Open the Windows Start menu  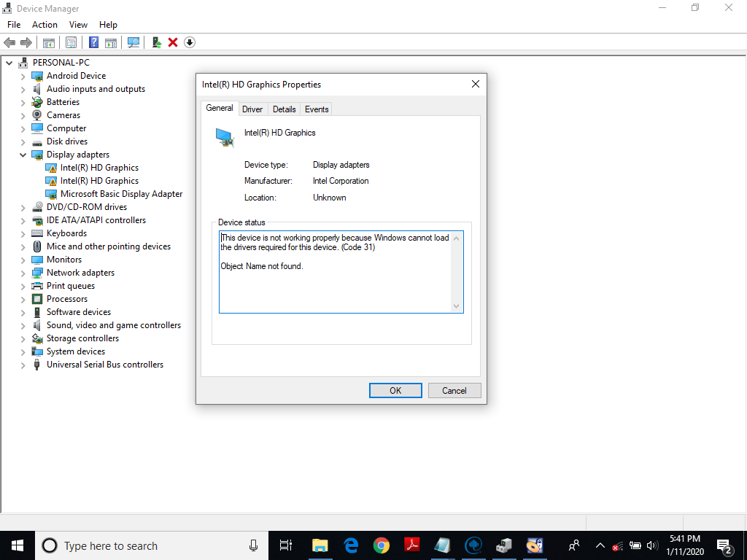[x=18, y=545]
